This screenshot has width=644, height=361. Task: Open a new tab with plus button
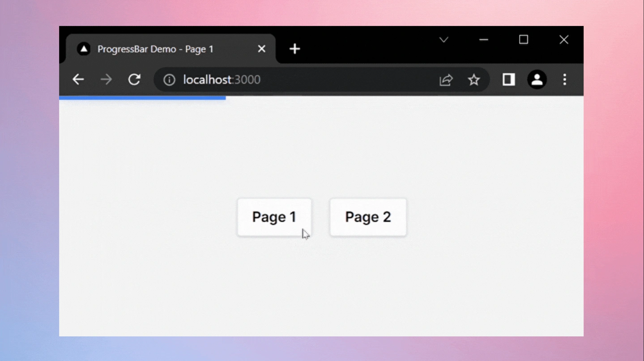click(294, 49)
